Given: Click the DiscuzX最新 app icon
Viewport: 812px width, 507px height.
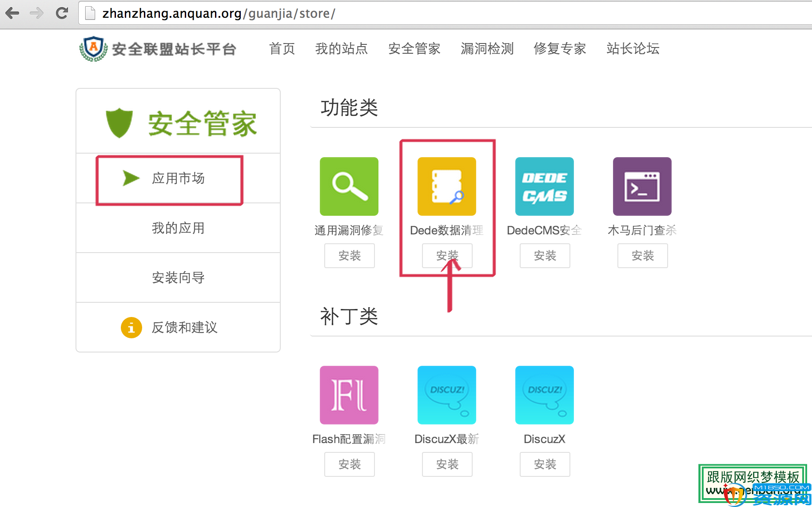Looking at the screenshot, I should [447, 395].
